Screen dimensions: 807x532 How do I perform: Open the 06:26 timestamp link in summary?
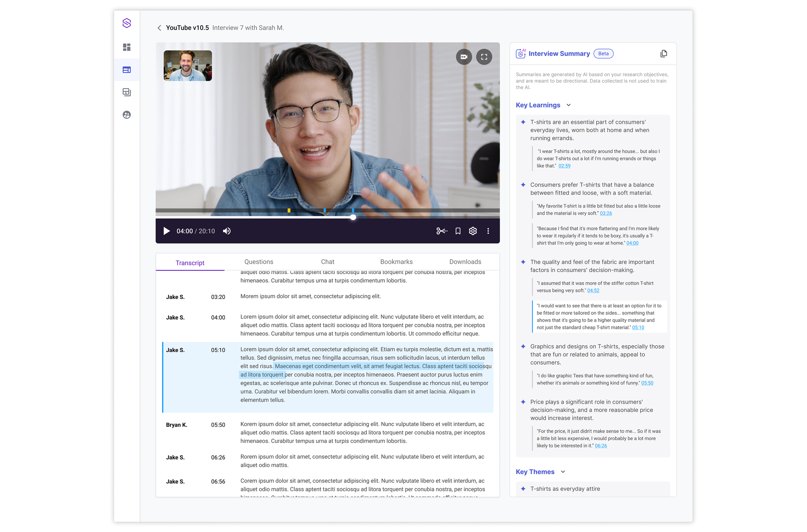click(600, 446)
